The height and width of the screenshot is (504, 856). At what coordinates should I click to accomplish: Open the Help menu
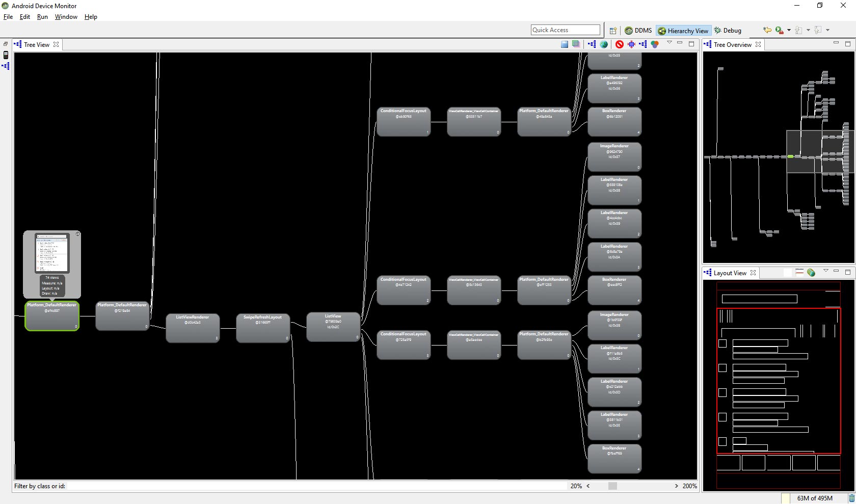(x=91, y=17)
